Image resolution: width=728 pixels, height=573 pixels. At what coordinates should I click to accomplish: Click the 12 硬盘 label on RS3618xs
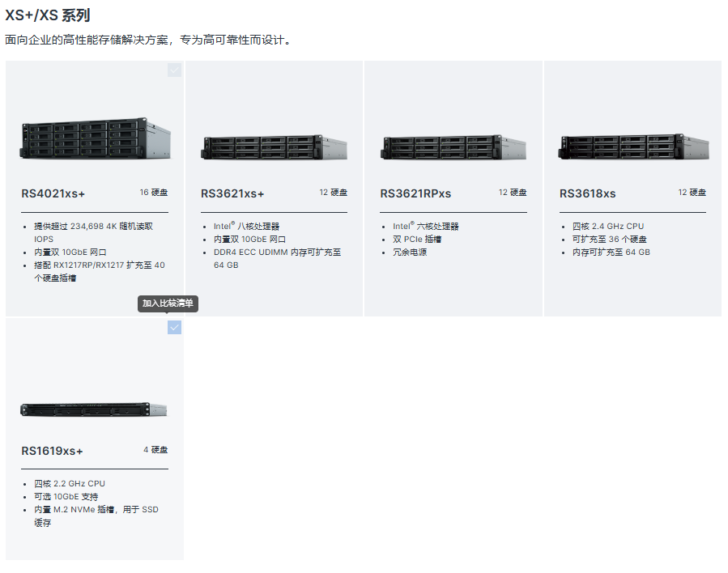(692, 193)
